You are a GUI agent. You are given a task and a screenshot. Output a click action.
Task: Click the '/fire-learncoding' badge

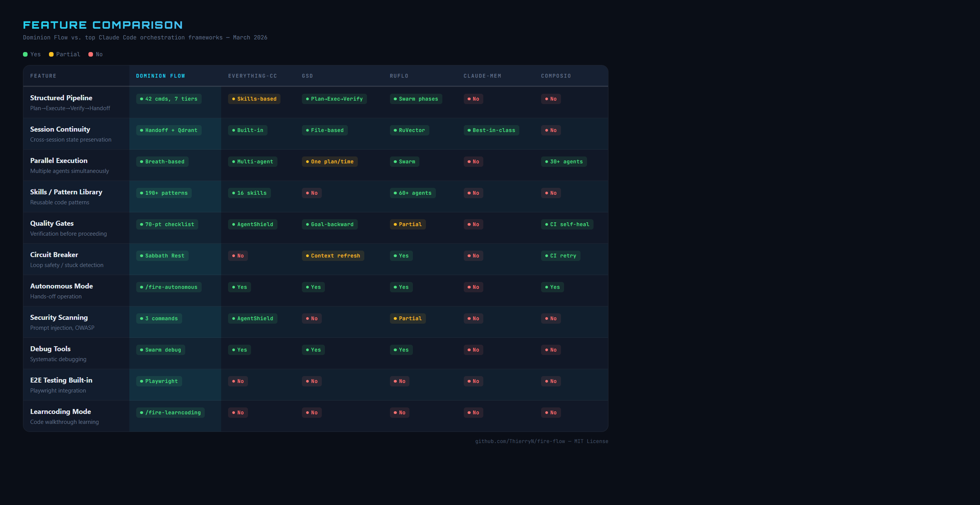coord(170,413)
